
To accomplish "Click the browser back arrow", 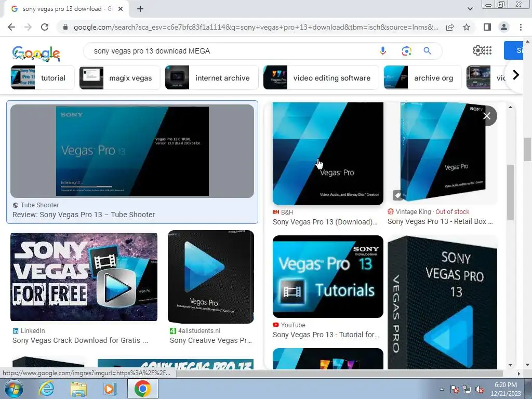I will 11,27.
